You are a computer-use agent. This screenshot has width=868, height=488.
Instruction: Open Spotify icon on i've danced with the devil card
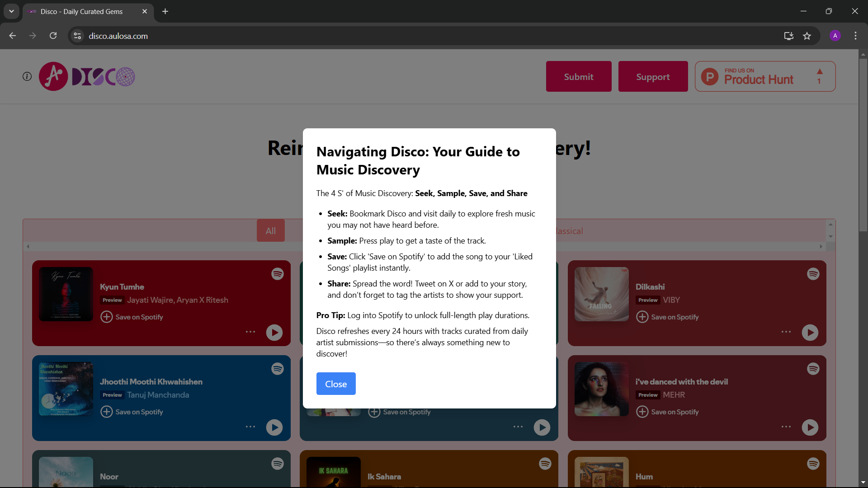(813, 369)
